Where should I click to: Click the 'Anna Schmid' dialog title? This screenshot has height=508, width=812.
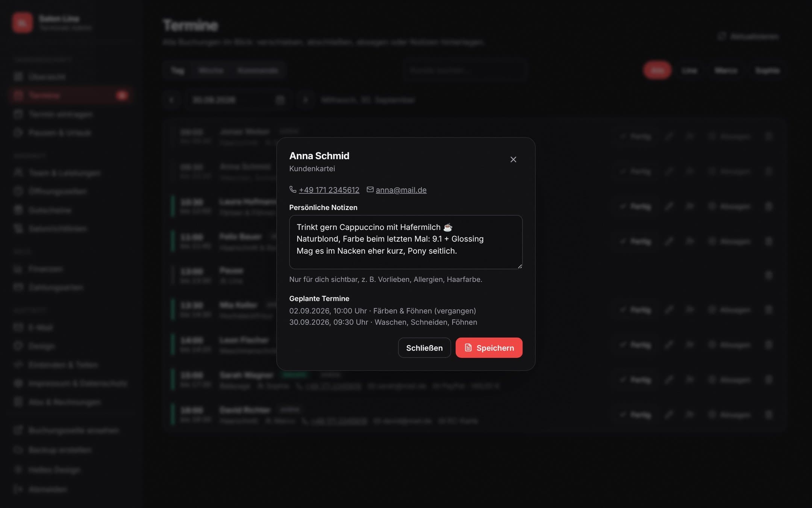point(319,156)
